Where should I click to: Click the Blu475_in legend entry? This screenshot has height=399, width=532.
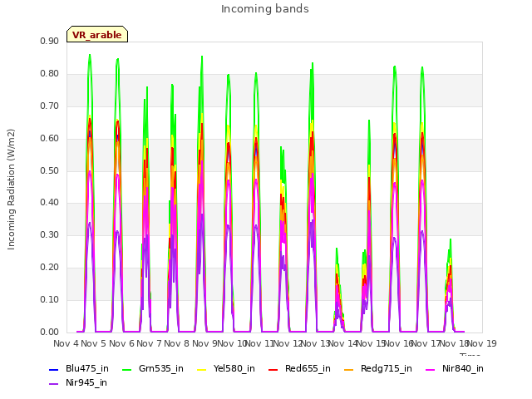pos(79,368)
